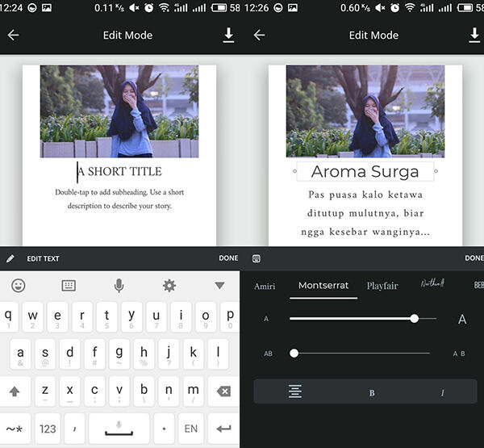
Task: Select the script handwriting font tab
Action: pos(432,283)
